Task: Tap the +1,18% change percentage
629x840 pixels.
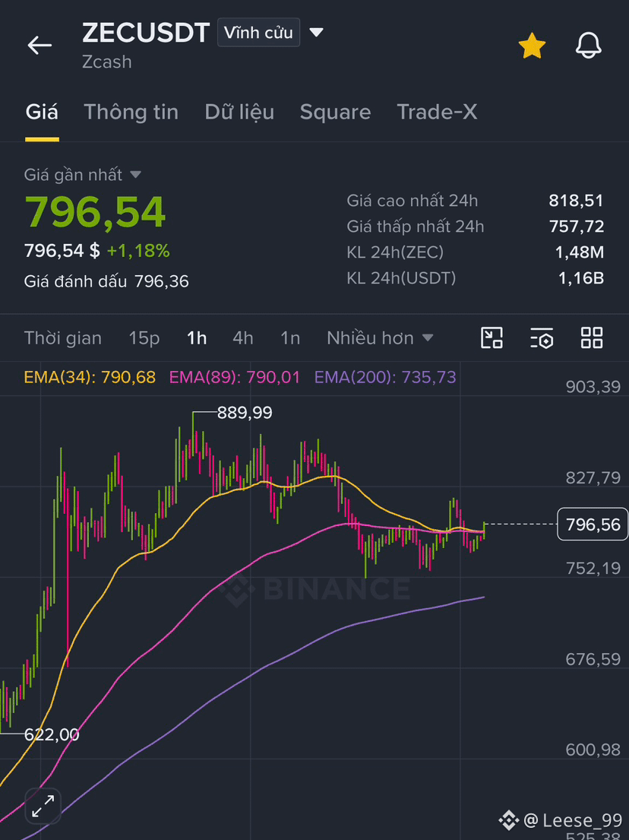Action: 139,250
